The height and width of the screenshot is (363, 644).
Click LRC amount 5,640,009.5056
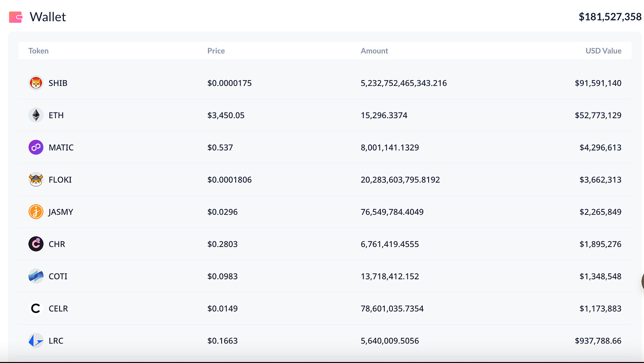click(390, 341)
